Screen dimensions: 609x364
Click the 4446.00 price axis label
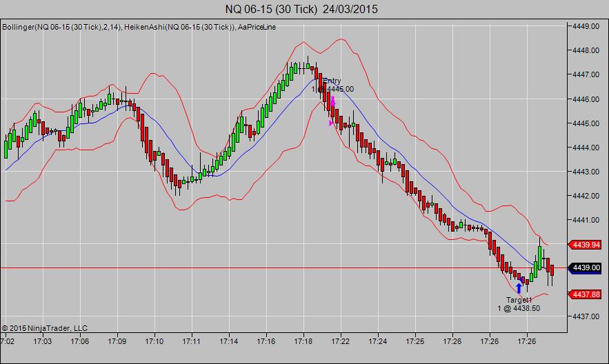click(x=586, y=99)
